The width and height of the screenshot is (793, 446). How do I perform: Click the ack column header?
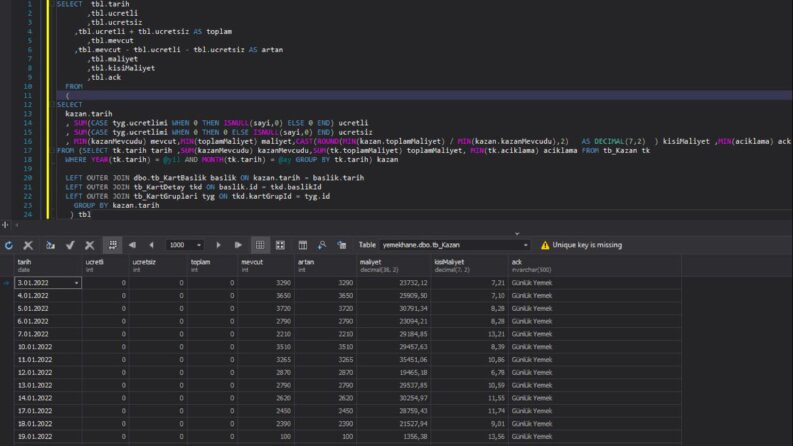[x=594, y=265]
